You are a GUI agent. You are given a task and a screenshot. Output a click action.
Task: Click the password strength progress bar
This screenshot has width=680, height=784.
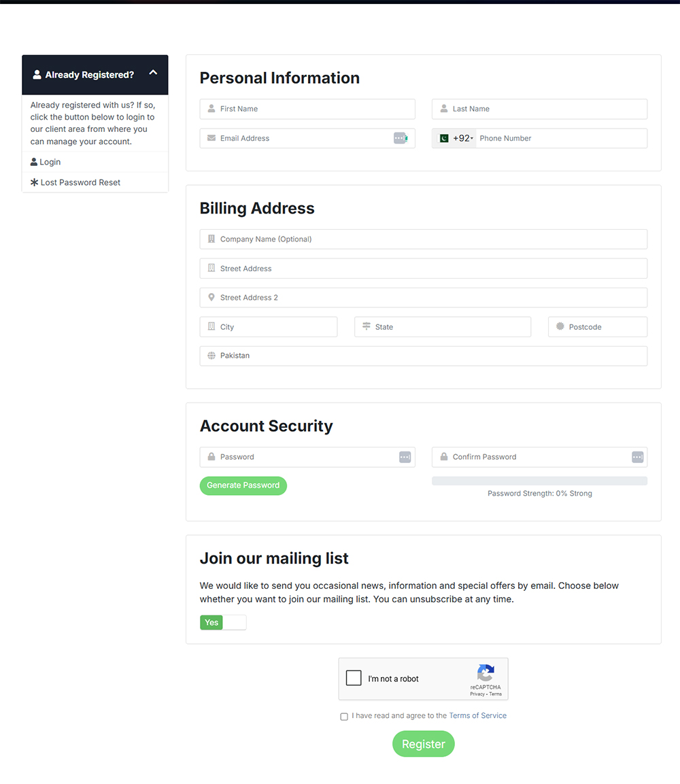[539, 481]
